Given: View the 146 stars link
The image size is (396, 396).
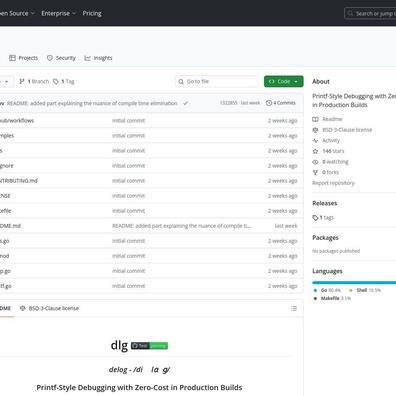Looking at the screenshot, I should pos(333,151).
